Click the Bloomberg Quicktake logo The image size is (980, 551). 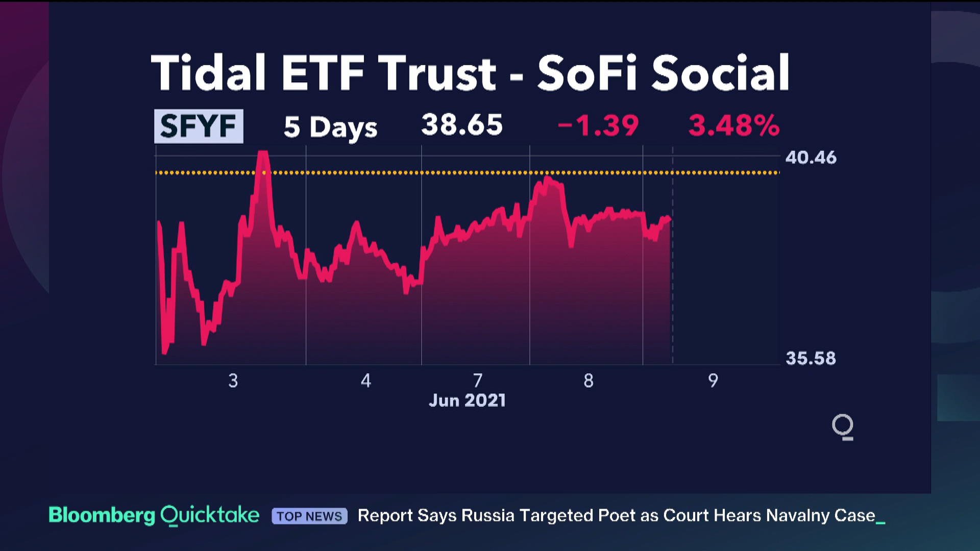(x=154, y=515)
